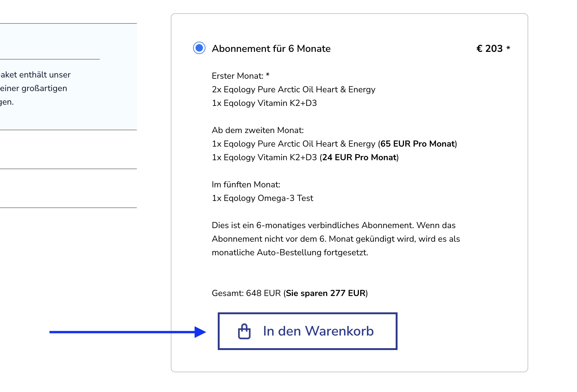The image size is (577, 392).
Task: Click 2x Eqology Pure Arctic Oil Heart & Energy
Action: click(293, 90)
